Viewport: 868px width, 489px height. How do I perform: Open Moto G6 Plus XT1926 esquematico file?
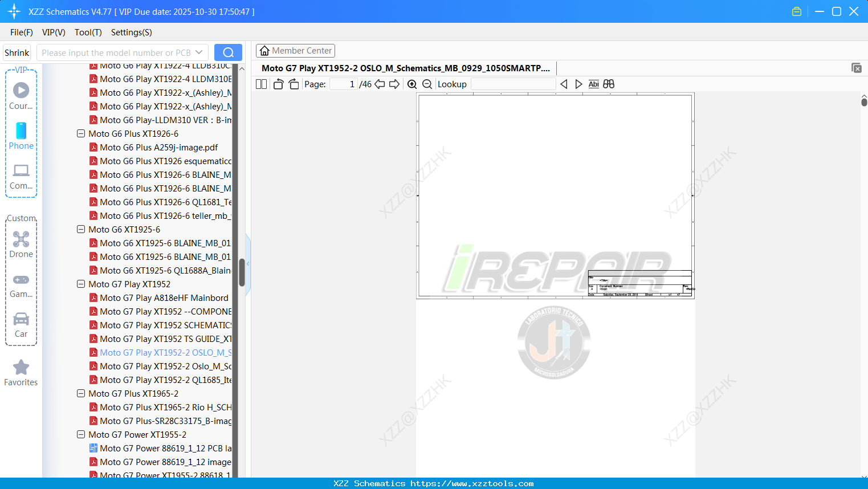tap(161, 161)
